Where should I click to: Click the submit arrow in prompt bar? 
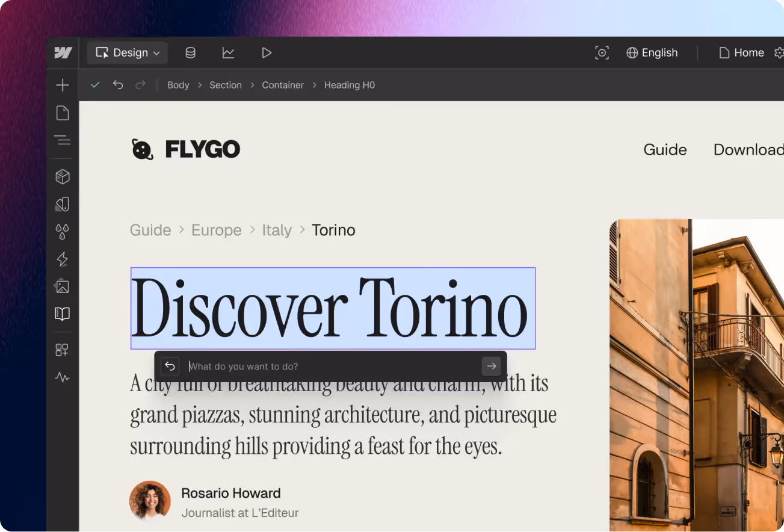click(x=492, y=366)
